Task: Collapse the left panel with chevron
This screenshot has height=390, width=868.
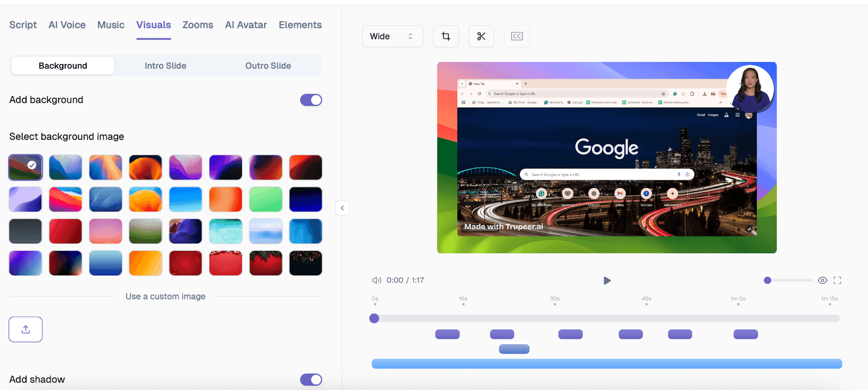Action: click(342, 208)
